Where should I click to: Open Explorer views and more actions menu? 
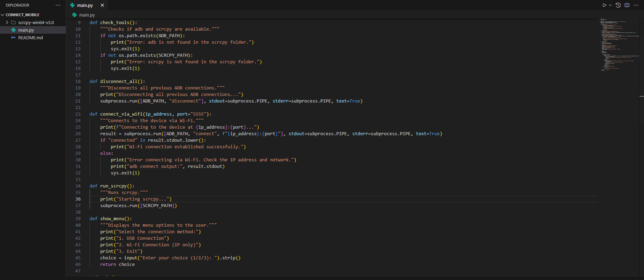tap(58, 5)
